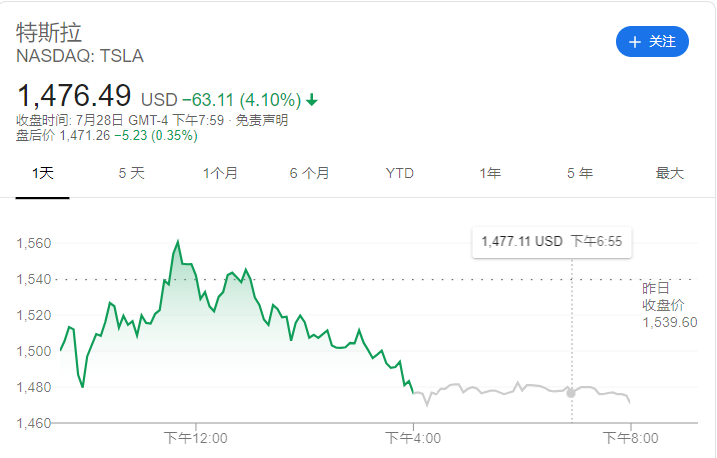717x458 pixels.
Task: Click the 1,477.11 USD tooltip
Action: pyautogui.click(x=552, y=242)
